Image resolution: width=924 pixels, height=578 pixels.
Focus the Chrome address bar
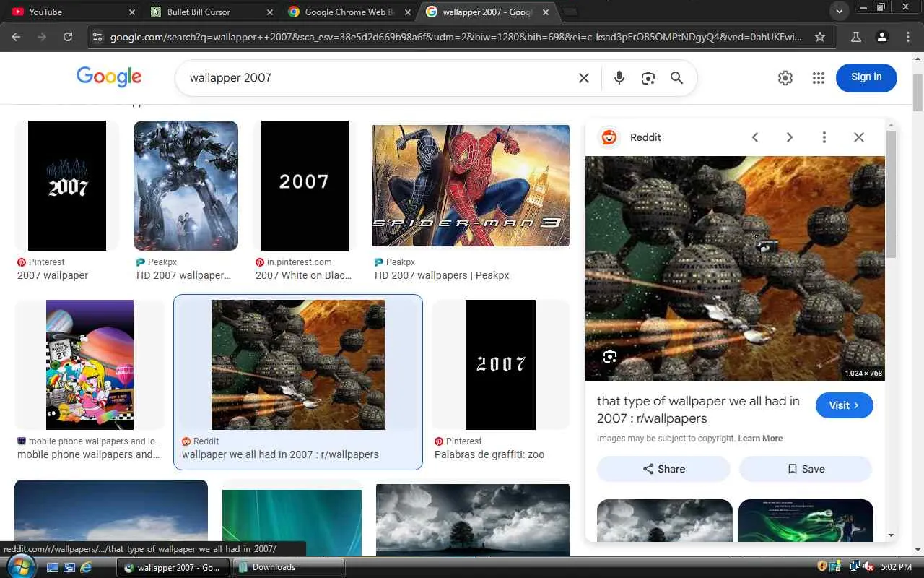455,37
